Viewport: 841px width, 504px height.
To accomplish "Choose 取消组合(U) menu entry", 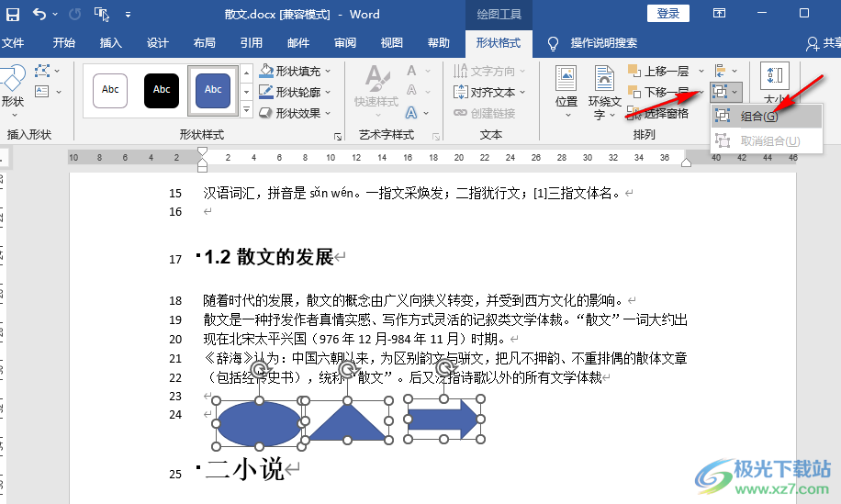I will tap(767, 141).
